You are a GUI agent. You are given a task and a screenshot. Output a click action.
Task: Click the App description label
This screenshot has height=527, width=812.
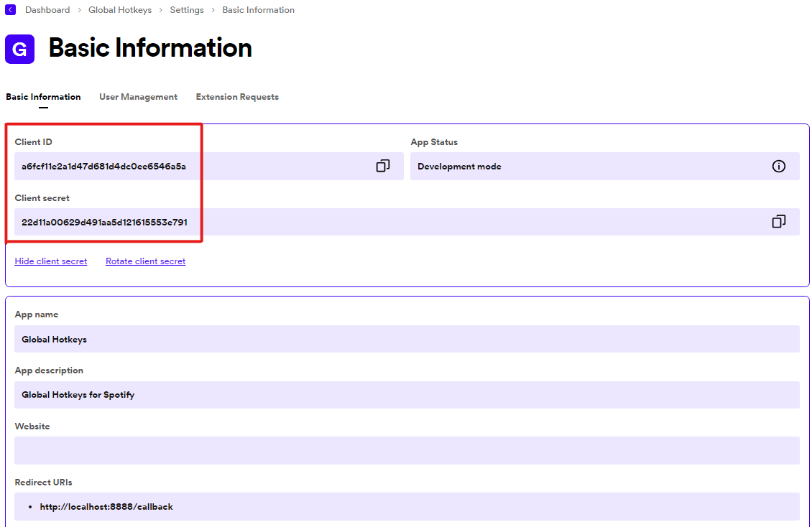49,370
